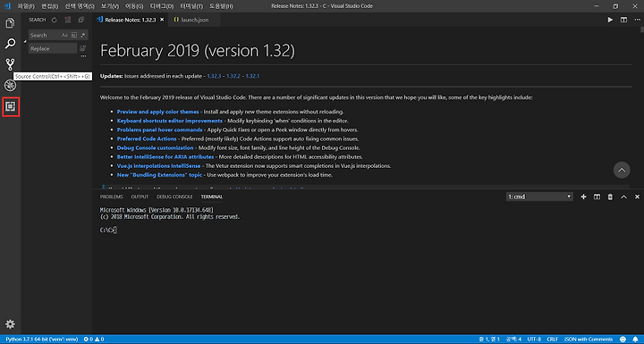Click the Replace All icon

tap(82, 48)
